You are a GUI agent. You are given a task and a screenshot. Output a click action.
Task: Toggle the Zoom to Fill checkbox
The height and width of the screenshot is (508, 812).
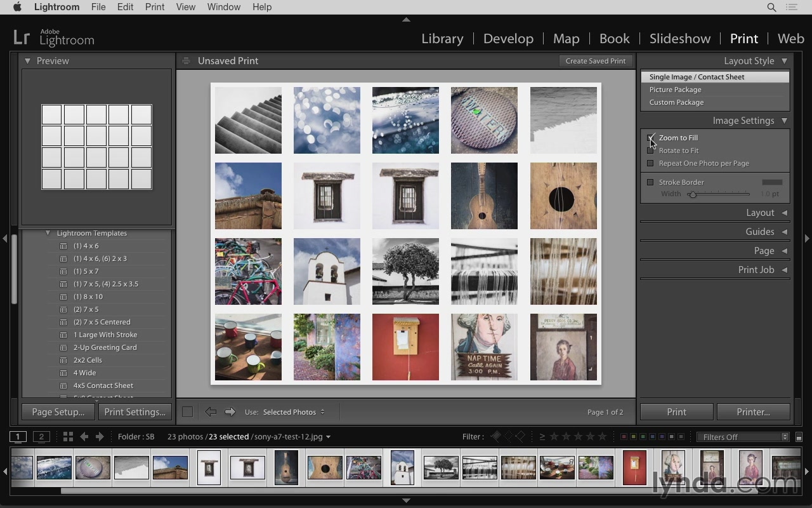pyautogui.click(x=650, y=138)
